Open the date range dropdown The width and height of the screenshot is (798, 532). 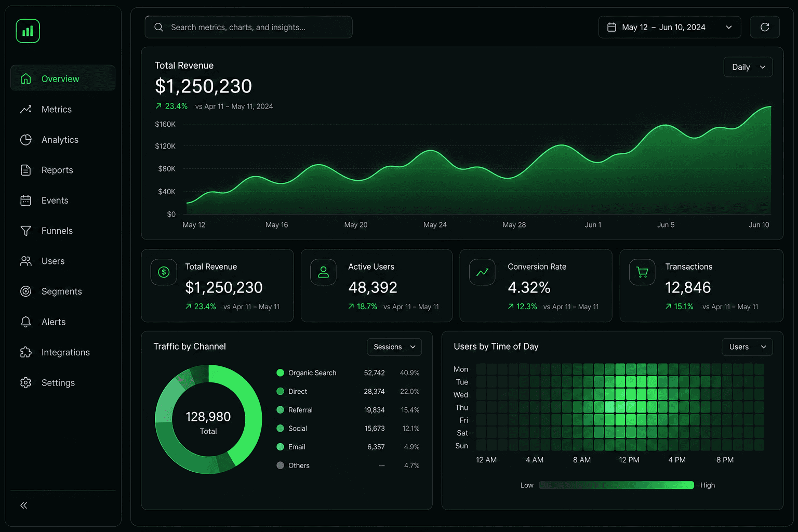click(670, 27)
